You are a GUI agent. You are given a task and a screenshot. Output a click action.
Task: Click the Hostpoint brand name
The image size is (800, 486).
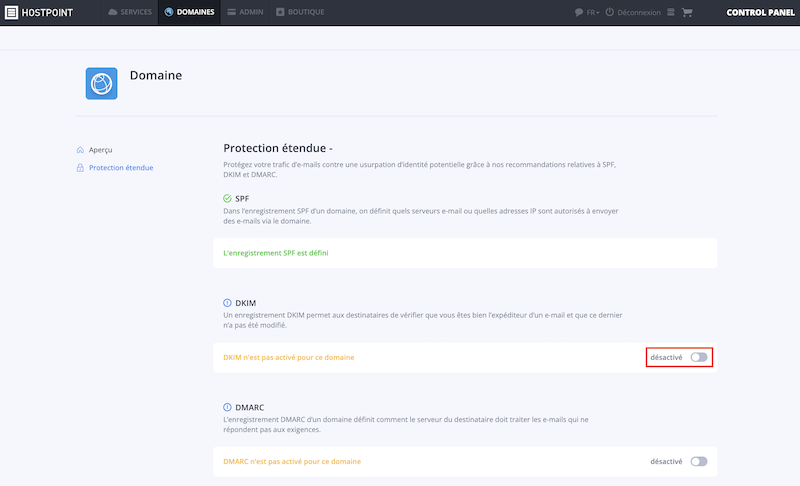(47, 12)
